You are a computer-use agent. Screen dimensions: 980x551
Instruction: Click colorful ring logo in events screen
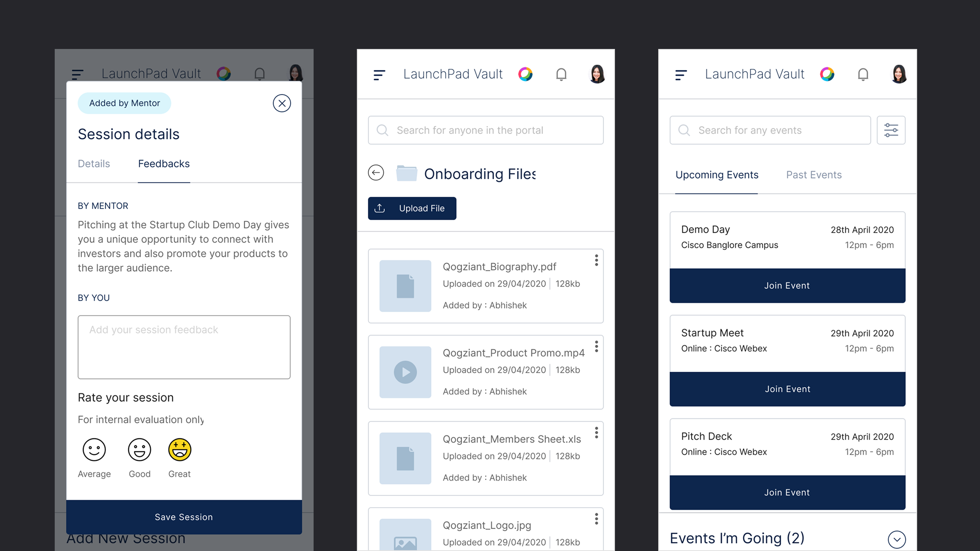tap(827, 74)
